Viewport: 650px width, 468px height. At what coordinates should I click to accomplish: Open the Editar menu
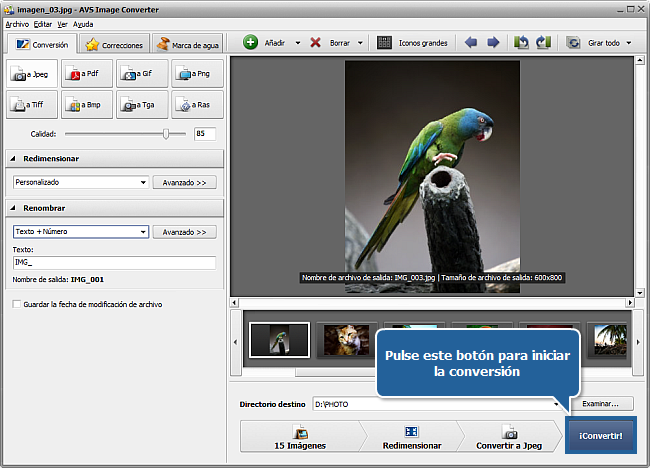tap(43, 24)
